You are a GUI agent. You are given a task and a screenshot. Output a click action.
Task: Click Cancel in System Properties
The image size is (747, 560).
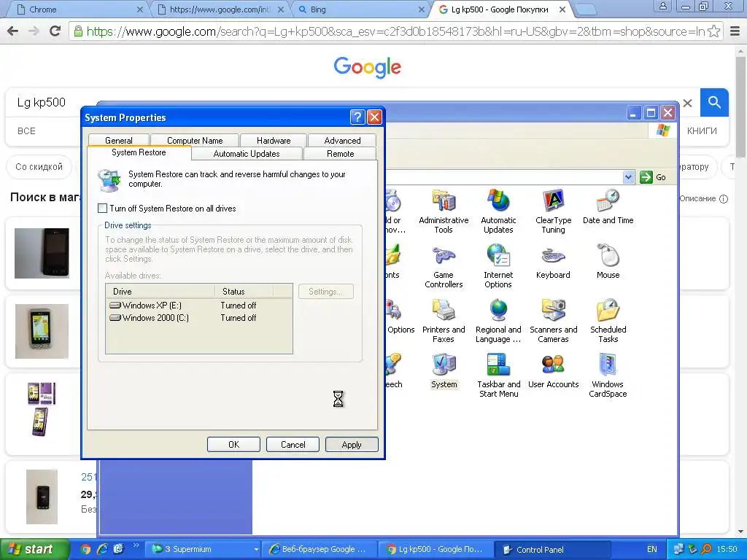click(293, 444)
